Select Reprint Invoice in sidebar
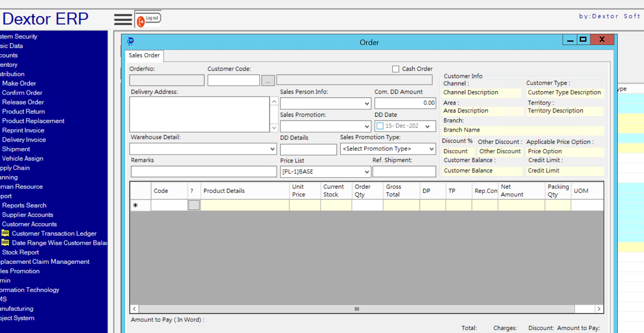Screen dimensions: 644x333 click(x=23, y=130)
